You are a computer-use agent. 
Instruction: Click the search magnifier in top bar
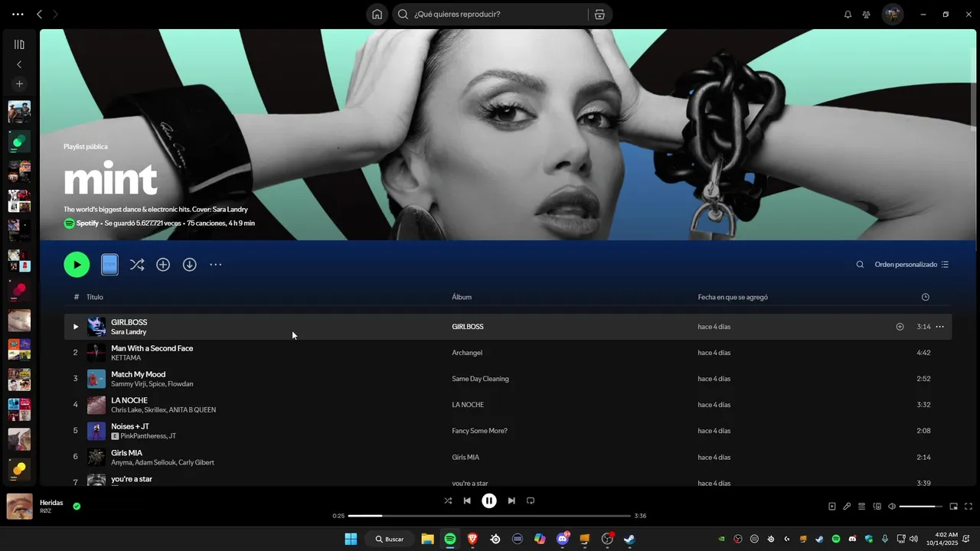pyautogui.click(x=403, y=14)
